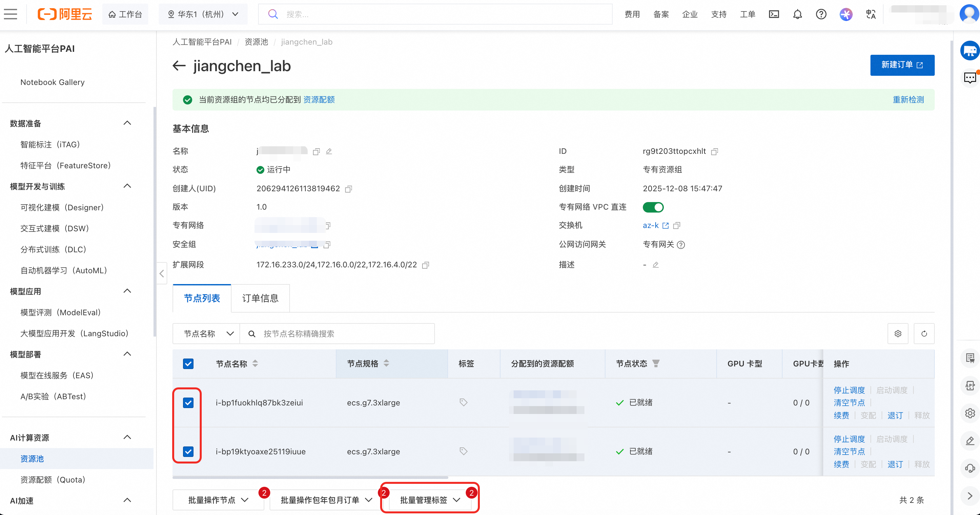Click the 新建订单 button
The width and height of the screenshot is (980, 515).
902,65
